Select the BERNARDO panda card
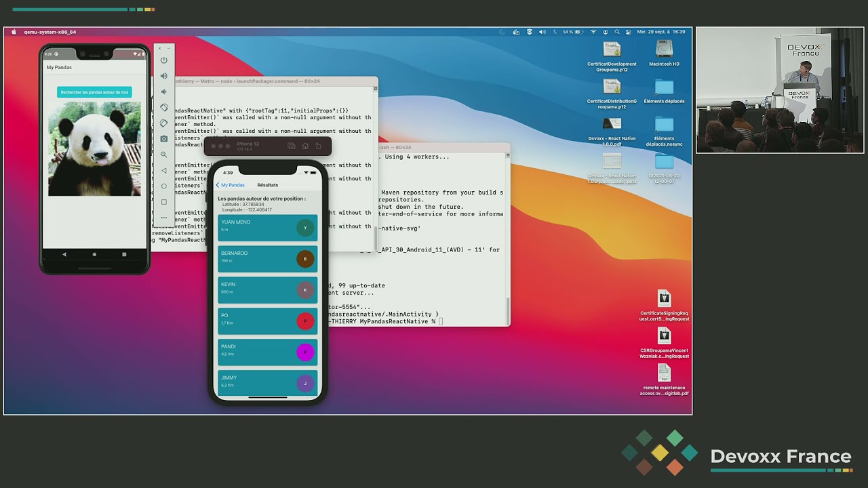This screenshot has width=868, height=488. point(268,259)
